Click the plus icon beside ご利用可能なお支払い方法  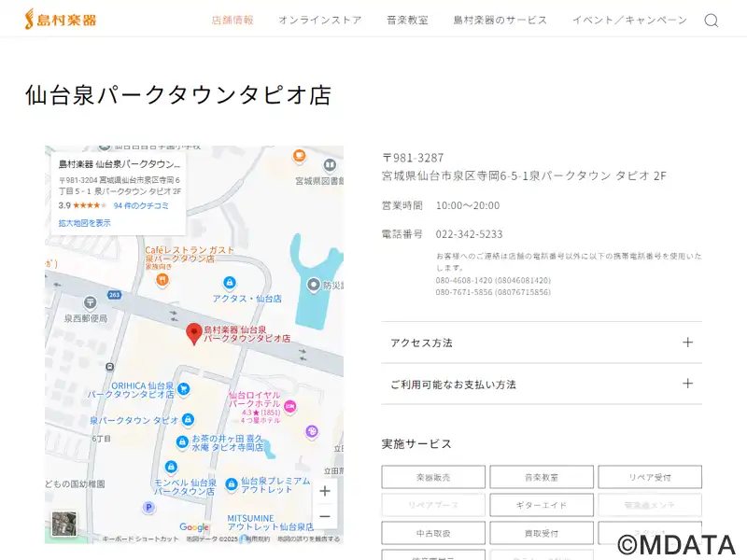tap(687, 384)
